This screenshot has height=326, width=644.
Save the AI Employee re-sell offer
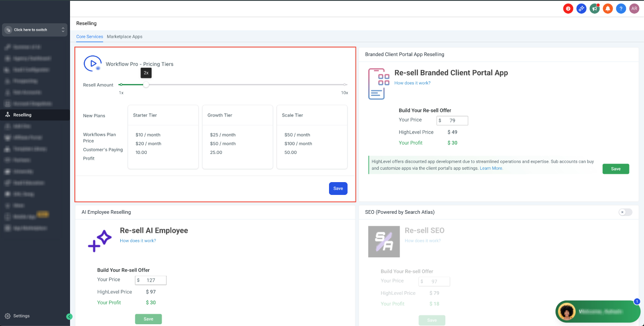pyautogui.click(x=148, y=319)
